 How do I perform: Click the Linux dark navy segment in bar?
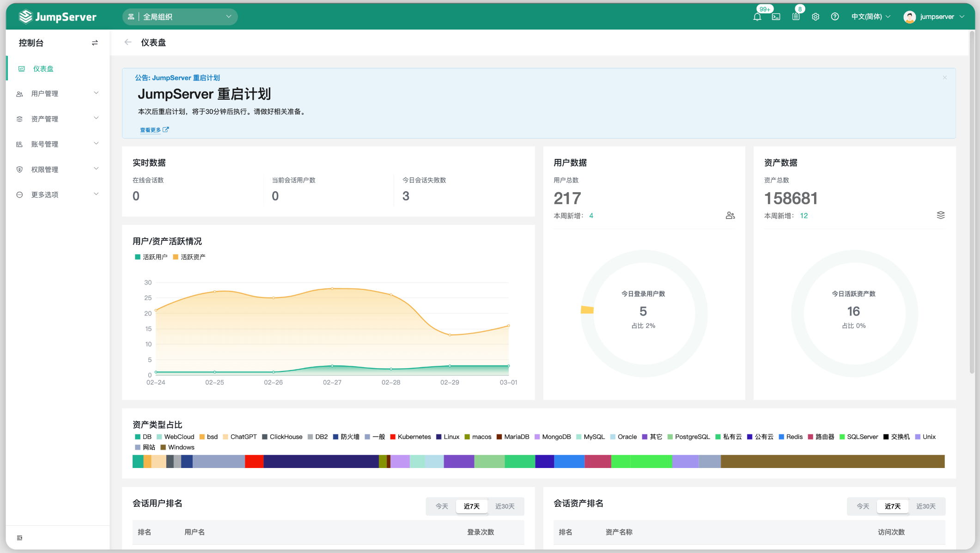(321, 462)
